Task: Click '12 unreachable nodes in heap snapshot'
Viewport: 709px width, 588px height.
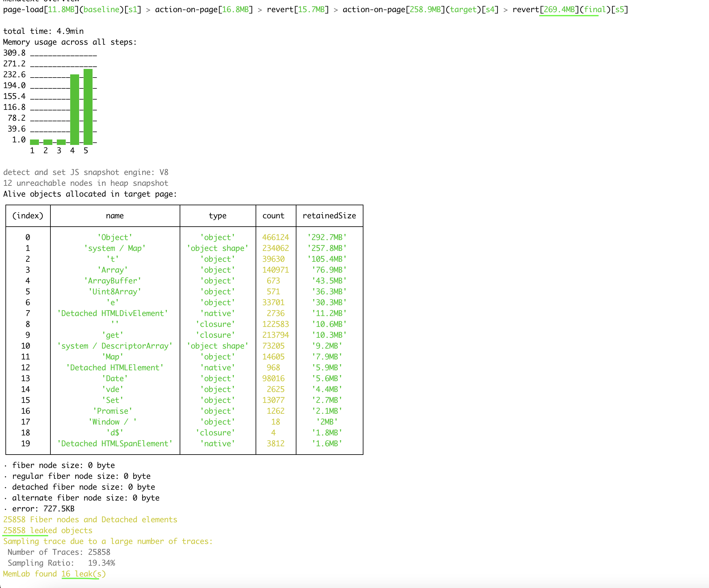Action: coord(86,183)
